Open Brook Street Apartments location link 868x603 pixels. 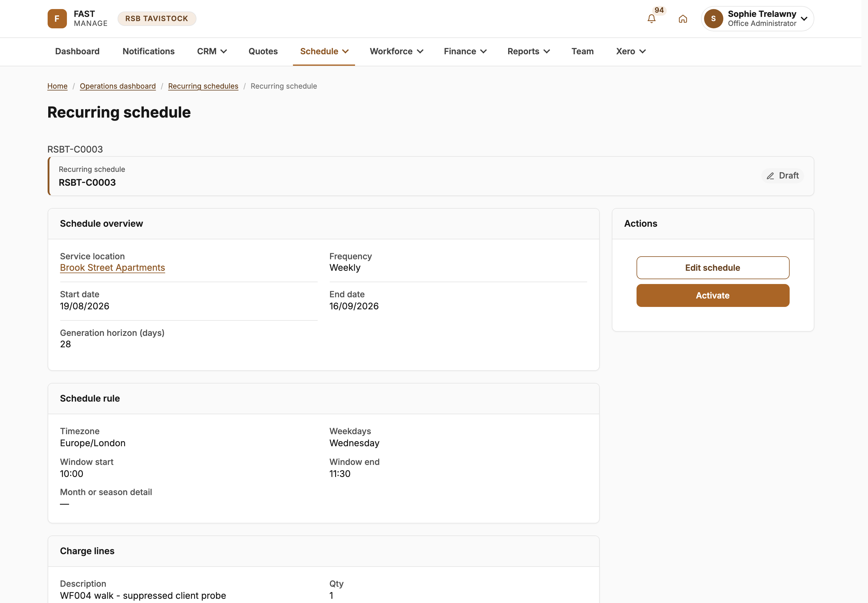click(112, 268)
